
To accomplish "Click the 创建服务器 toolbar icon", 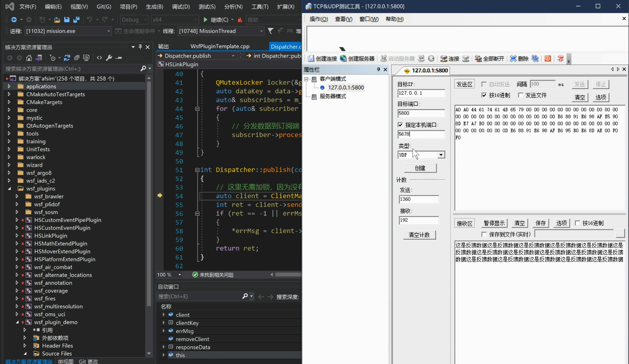I will 343,58.
